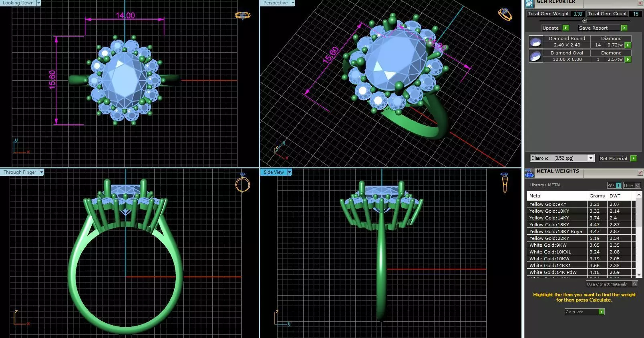The width and height of the screenshot is (644, 338).
Task: Click ring icon in Looking Down viewport
Action: [x=243, y=16]
